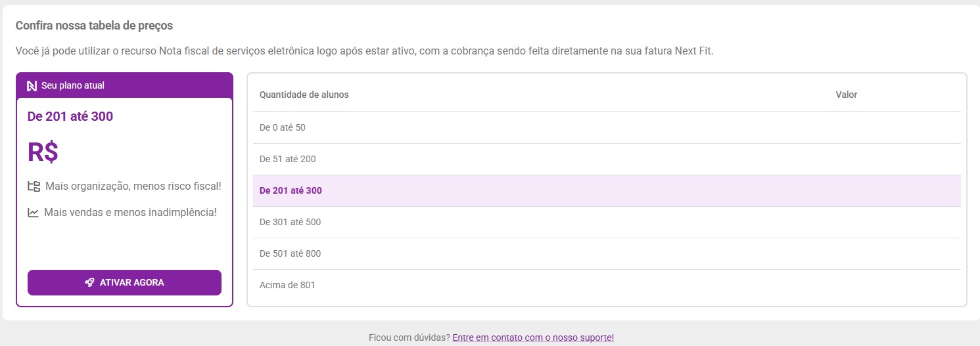Select the De 51 até 200 row
Screen dimensions: 980x346
607,159
